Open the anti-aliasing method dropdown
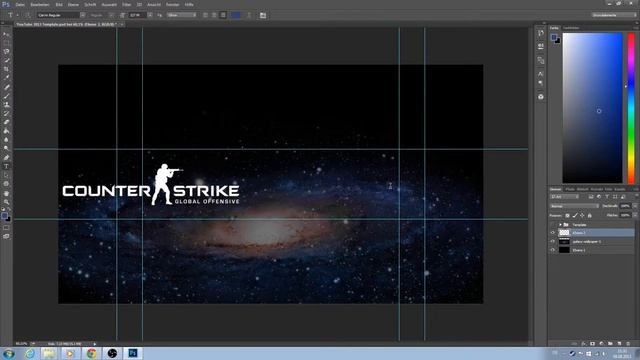640x360 pixels. [x=181, y=15]
